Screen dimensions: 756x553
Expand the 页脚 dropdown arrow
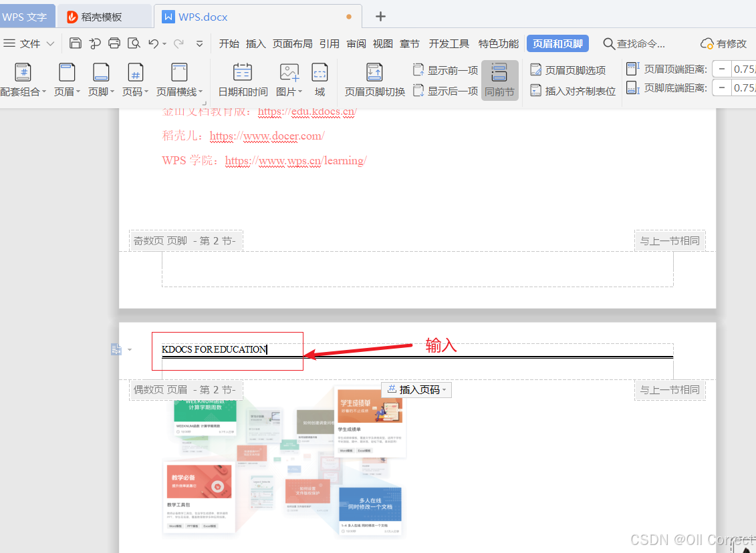tap(112, 91)
